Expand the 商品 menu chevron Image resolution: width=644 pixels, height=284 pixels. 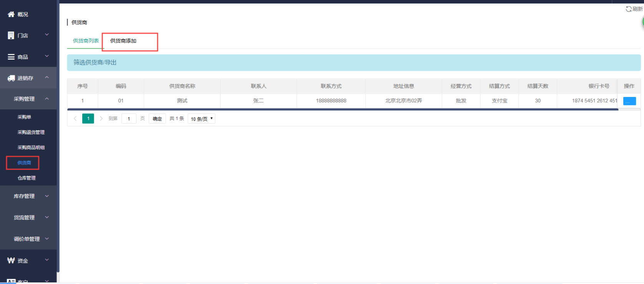[x=47, y=56]
